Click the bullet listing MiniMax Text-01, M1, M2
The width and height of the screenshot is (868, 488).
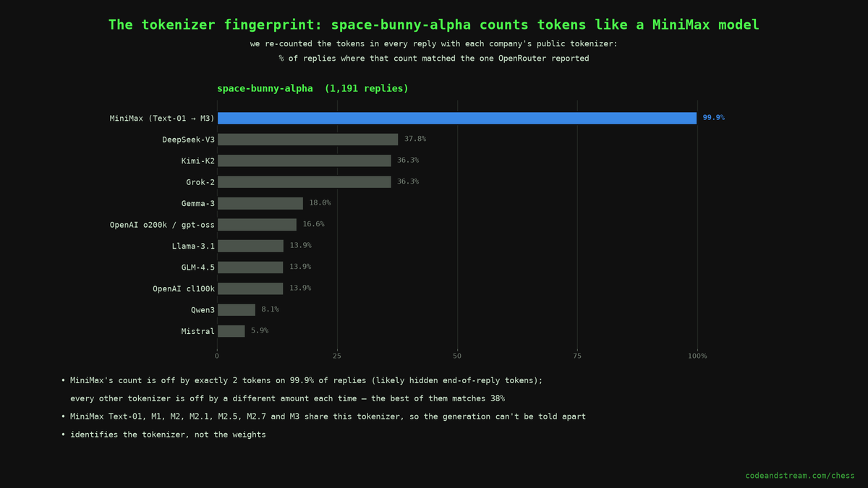pyautogui.click(x=323, y=416)
